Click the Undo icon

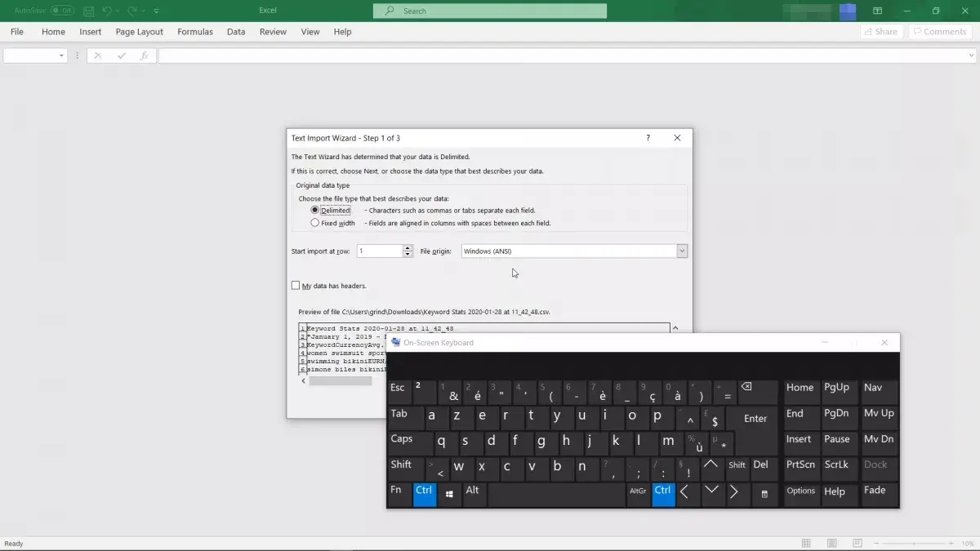pyautogui.click(x=107, y=11)
